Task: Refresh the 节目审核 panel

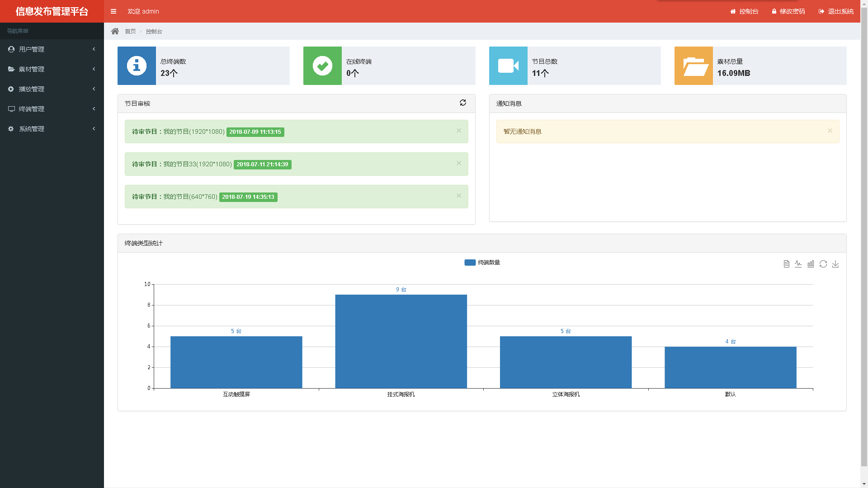Action: pos(462,103)
